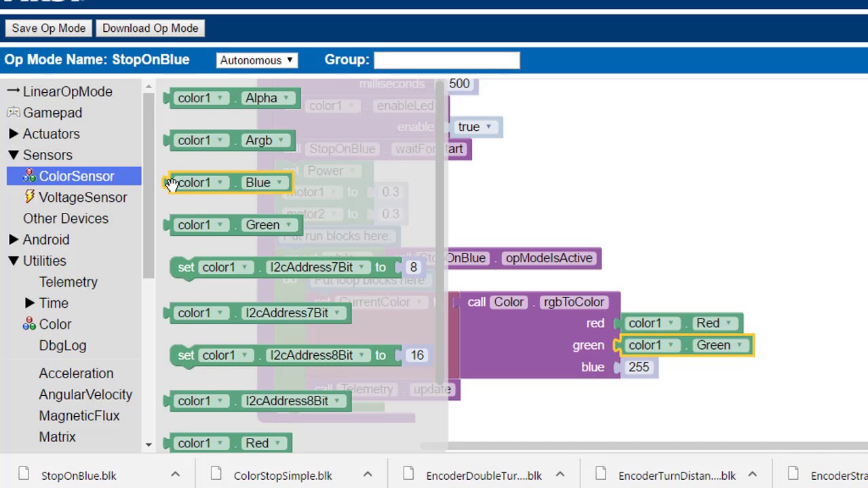Viewport: 868px width, 488px height.
Task: Select Gamepad category in toolbox
Action: [52, 113]
